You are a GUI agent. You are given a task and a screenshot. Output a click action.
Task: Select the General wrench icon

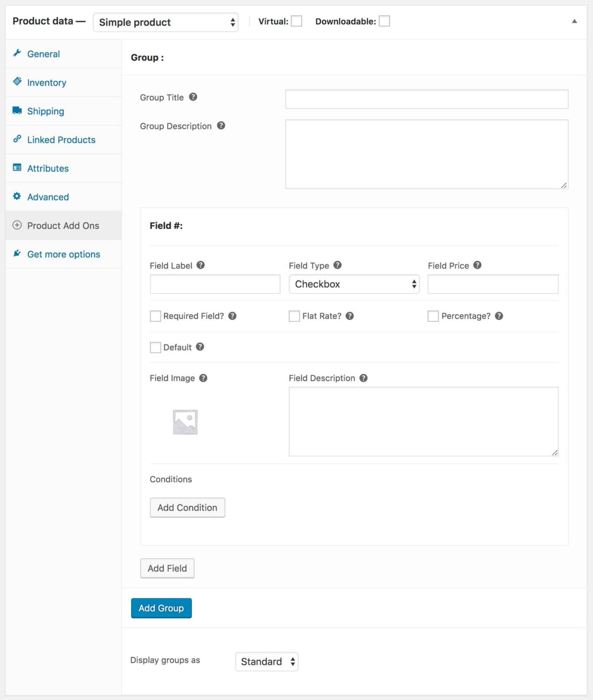pyautogui.click(x=17, y=53)
